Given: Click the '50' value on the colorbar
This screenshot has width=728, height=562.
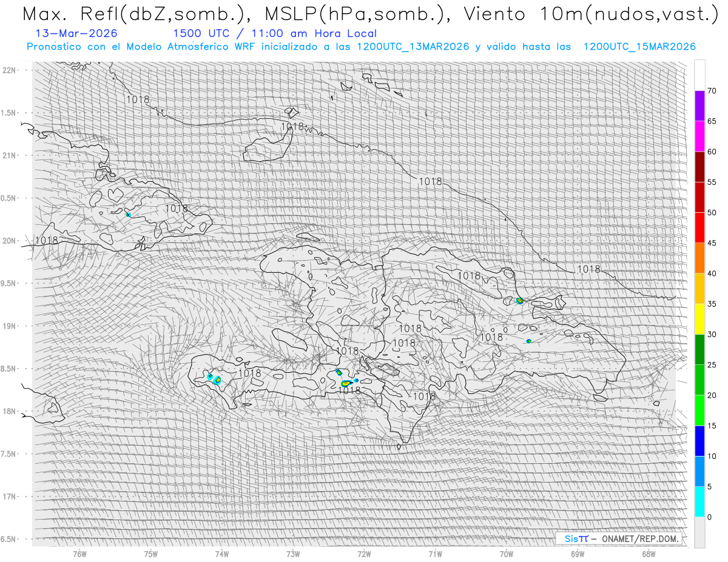Looking at the screenshot, I should coord(712,213).
